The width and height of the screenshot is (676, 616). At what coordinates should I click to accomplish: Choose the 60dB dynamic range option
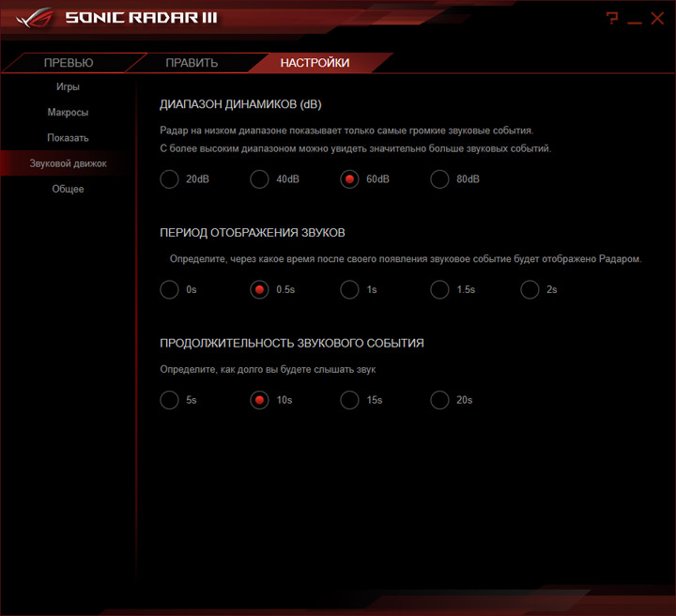click(x=349, y=179)
